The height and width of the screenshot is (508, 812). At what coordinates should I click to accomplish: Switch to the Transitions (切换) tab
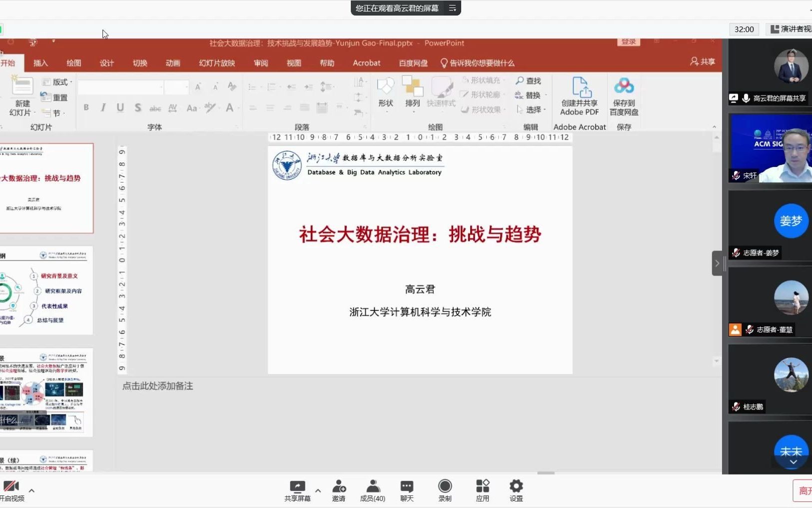point(140,63)
